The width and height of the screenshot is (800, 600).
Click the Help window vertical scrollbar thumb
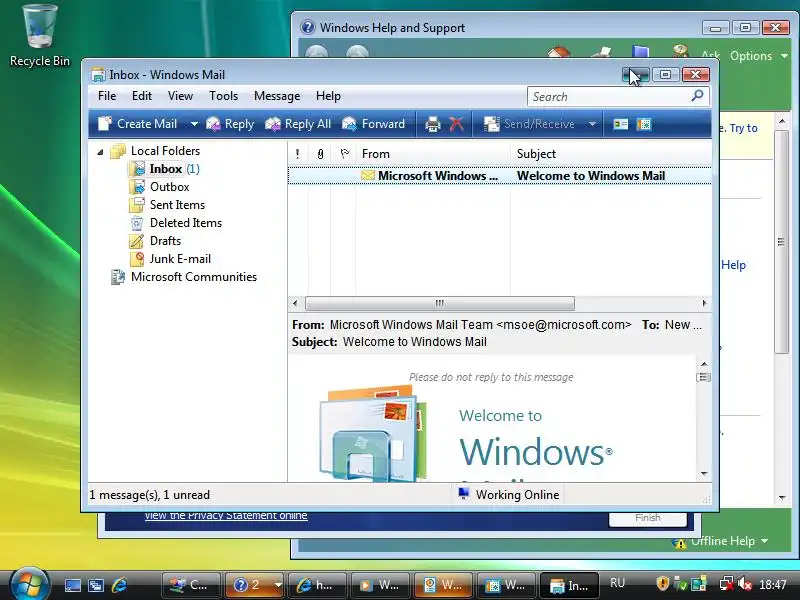781,241
